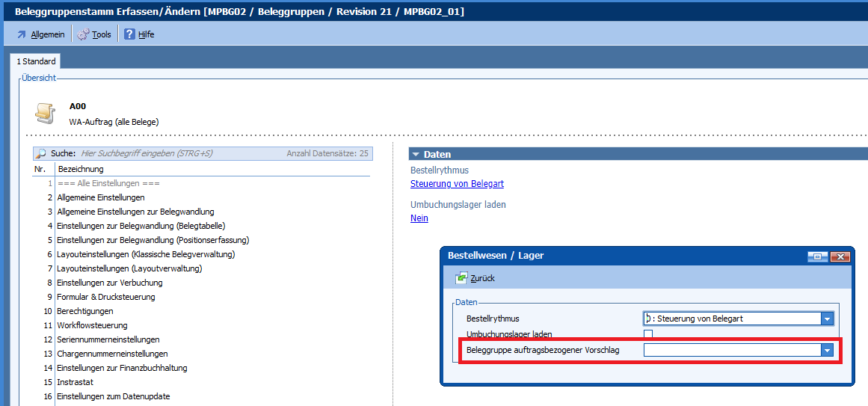The width and height of the screenshot is (868, 406).
Task: Click the blue Hilfe question mark icon
Action: point(129,34)
